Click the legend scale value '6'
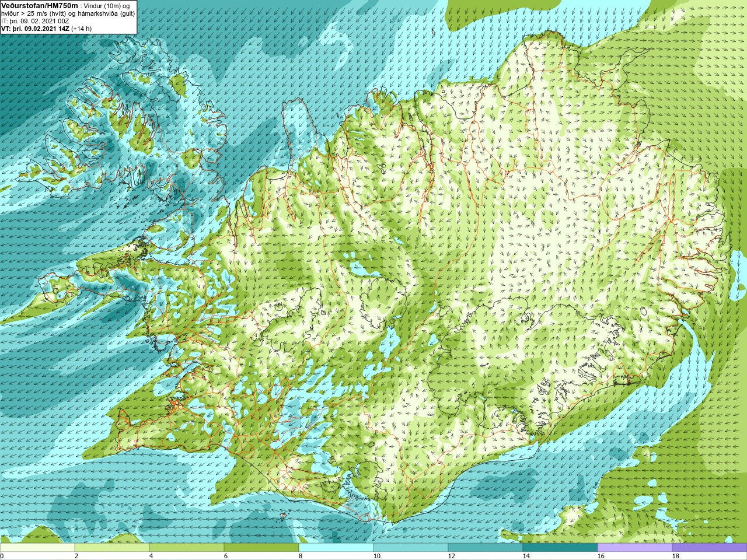Image resolution: width=747 pixels, height=560 pixels. (226, 556)
